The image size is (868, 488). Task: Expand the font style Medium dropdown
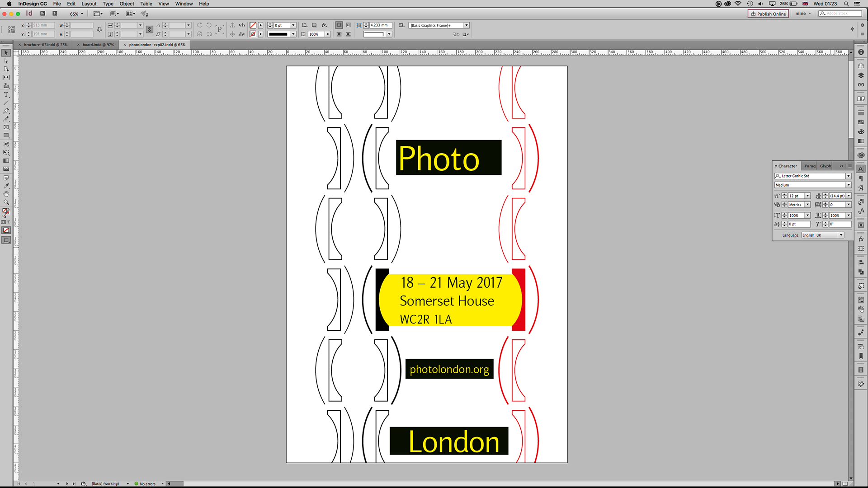(x=848, y=185)
